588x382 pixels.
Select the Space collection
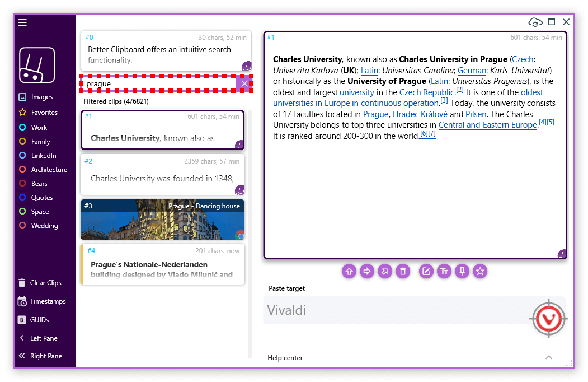(x=34, y=212)
